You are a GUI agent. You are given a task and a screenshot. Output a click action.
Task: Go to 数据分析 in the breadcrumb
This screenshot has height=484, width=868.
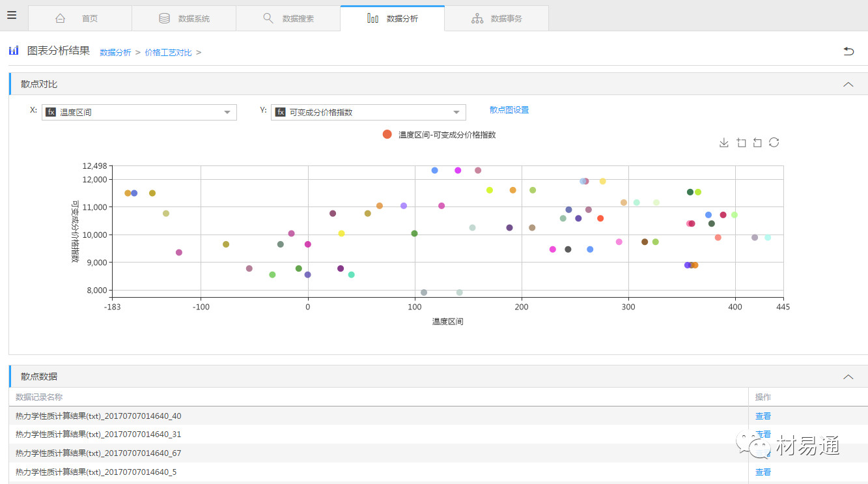(x=115, y=52)
